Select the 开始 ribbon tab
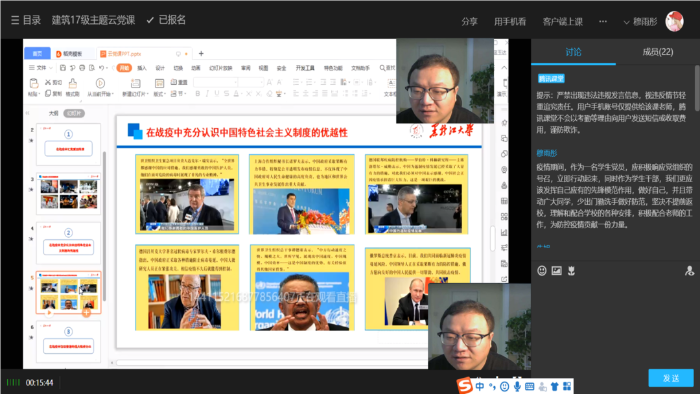 [124, 68]
